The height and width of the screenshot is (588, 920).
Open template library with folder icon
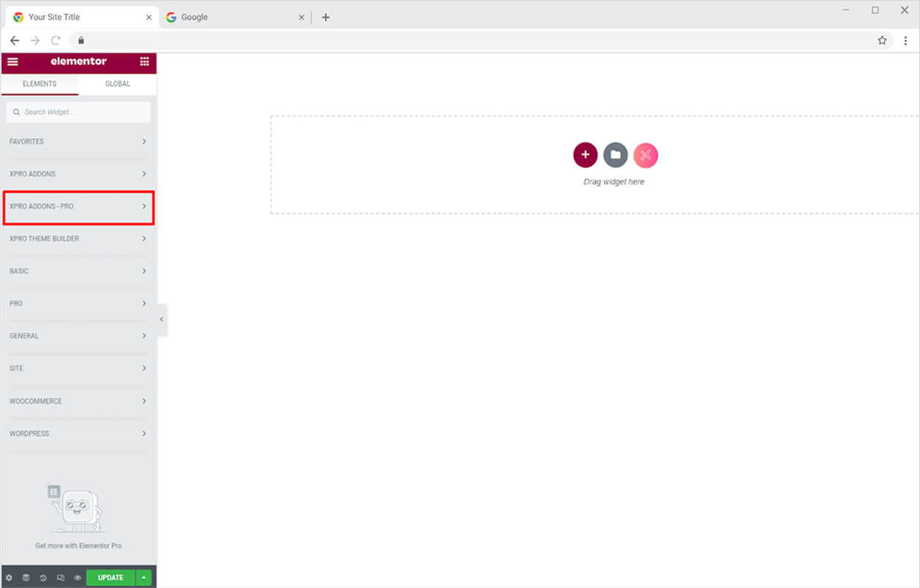point(616,155)
